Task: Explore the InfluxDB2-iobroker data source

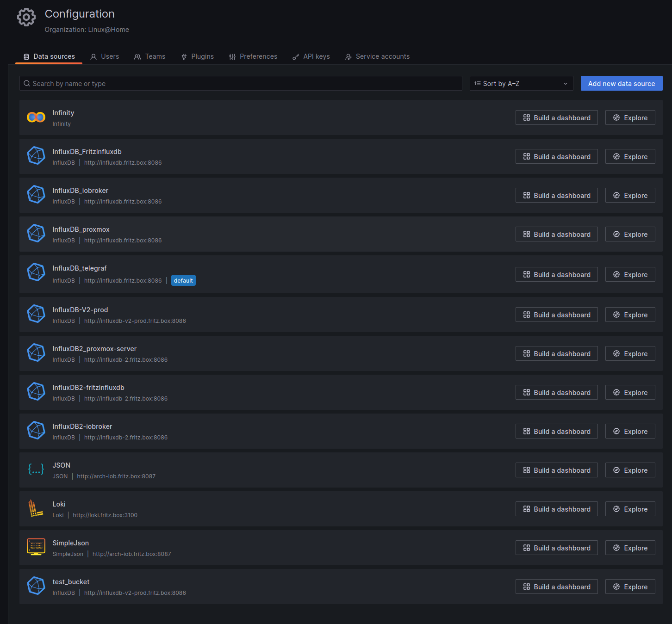Action: 630,431
